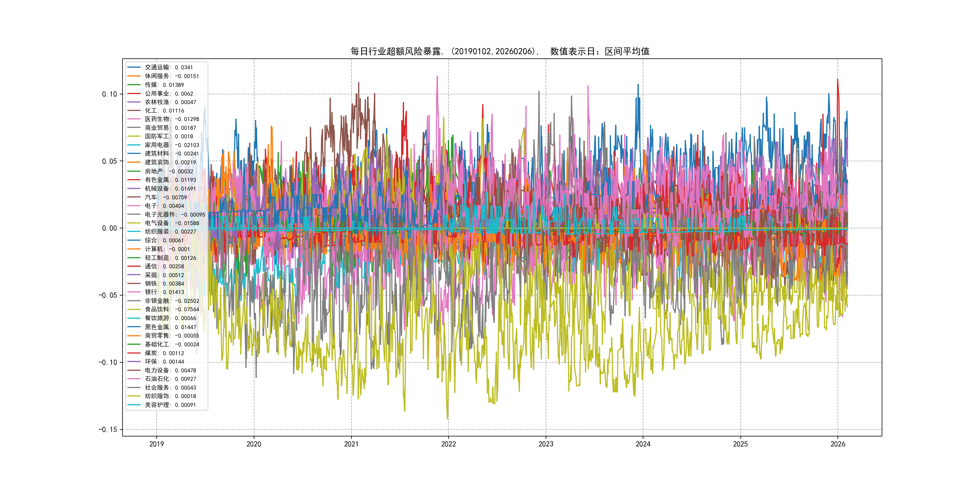Viewport: 980px width, 490px height.
Task: Click the 2022 x-axis tick label
Action: point(448,444)
